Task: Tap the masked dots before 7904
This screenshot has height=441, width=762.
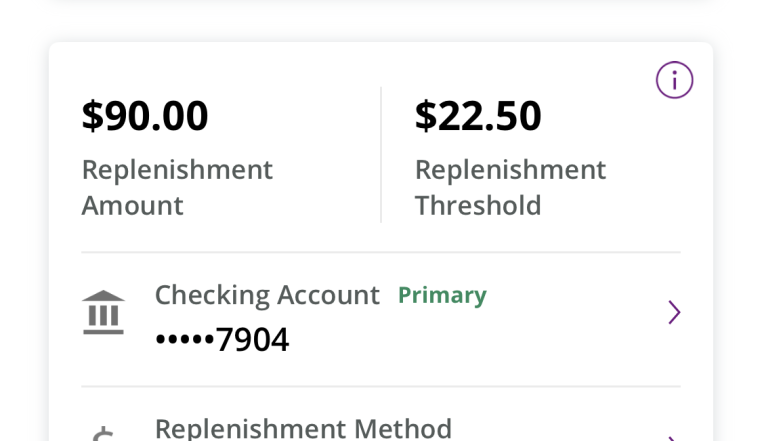Action: pyautogui.click(x=185, y=339)
